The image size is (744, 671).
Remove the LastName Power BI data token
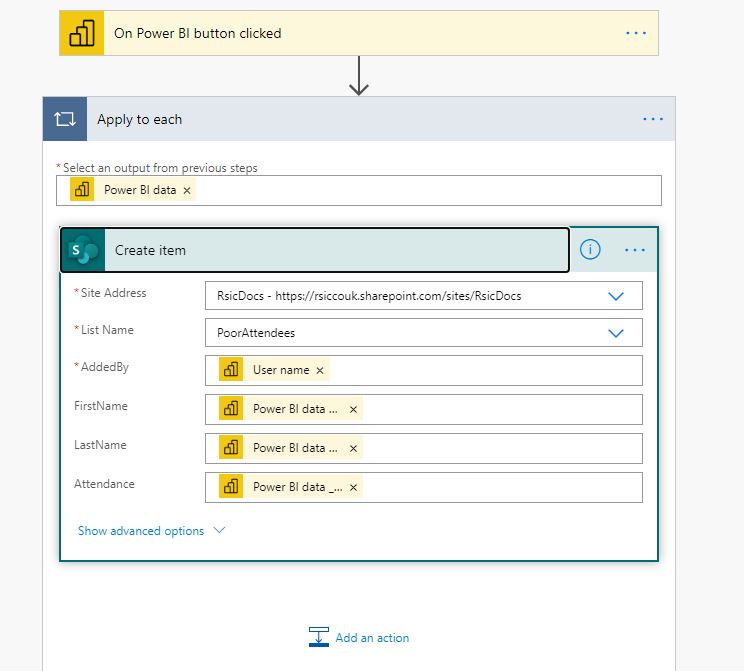pyautogui.click(x=353, y=448)
